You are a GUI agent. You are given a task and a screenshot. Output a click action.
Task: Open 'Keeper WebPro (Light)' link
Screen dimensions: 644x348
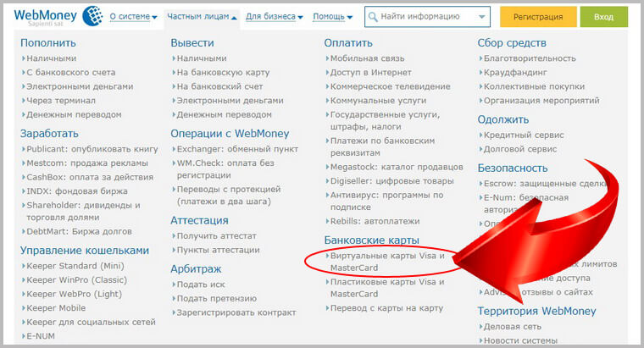pyautogui.click(x=75, y=294)
